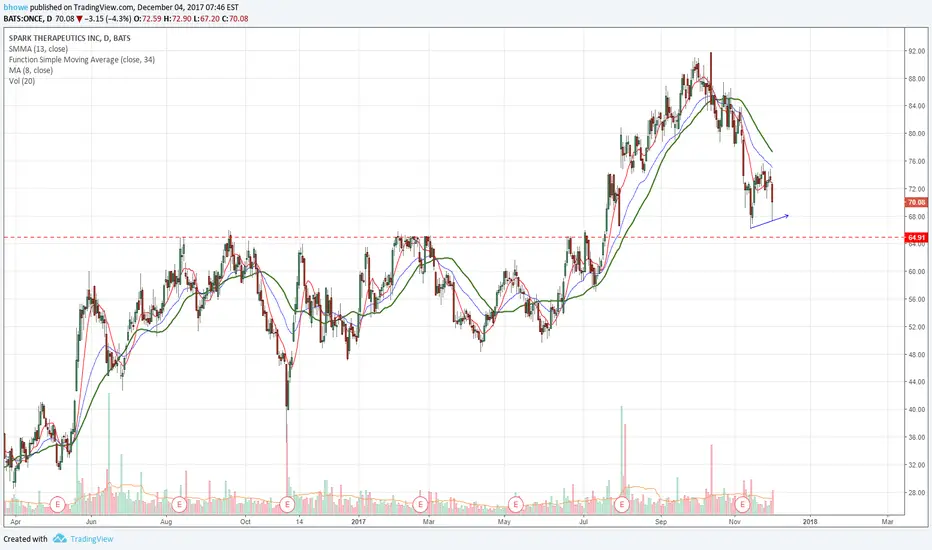
Task: Open the bhowe author link
Action: pos(15,8)
